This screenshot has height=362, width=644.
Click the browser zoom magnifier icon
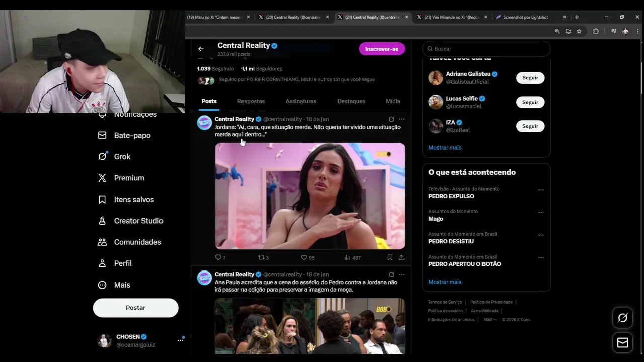click(x=557, y=31)
